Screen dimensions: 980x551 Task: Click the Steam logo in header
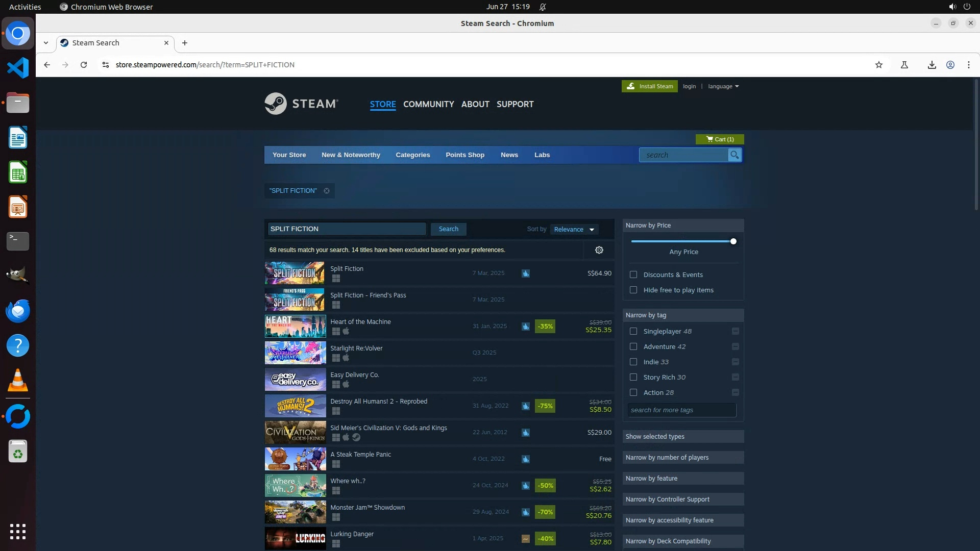301,104
